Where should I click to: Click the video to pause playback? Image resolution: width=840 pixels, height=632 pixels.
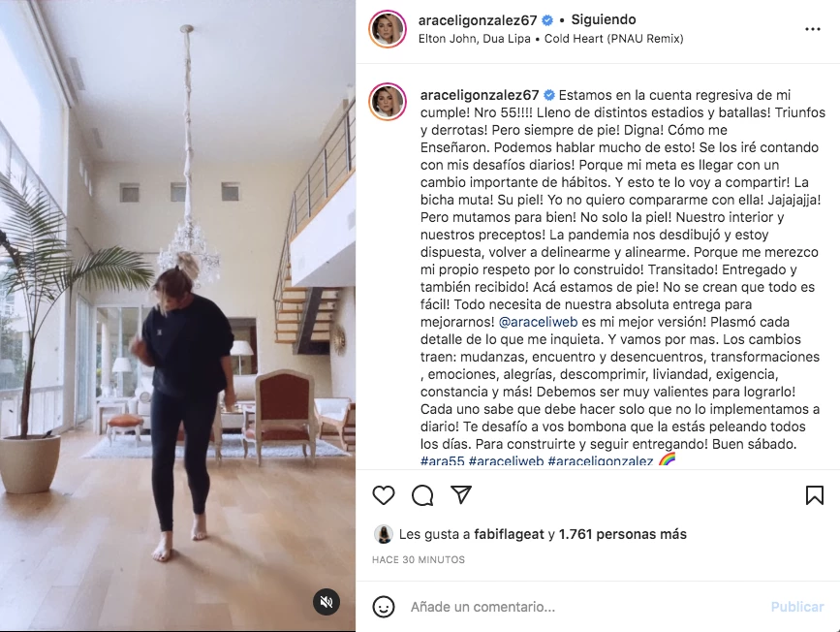tap(177, 316)
